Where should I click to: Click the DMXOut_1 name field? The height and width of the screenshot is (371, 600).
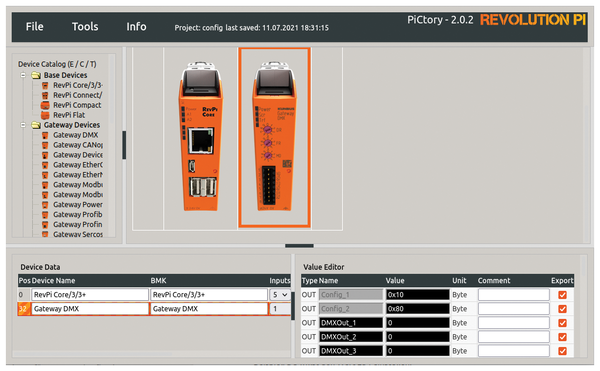351,323
